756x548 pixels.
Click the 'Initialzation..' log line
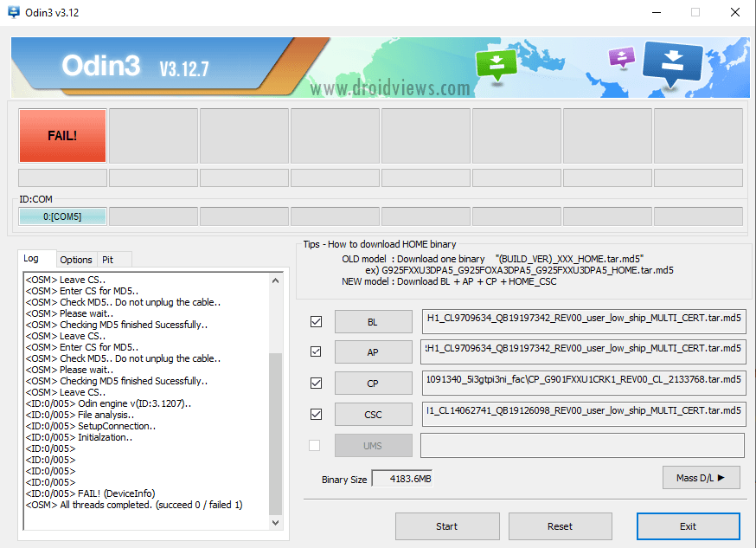tap(79, 437)
